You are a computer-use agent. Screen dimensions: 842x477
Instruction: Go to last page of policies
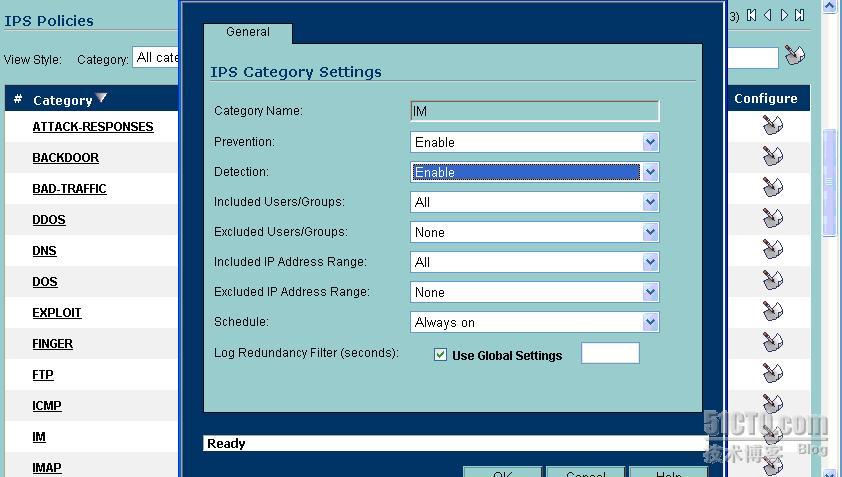point(800,16)
